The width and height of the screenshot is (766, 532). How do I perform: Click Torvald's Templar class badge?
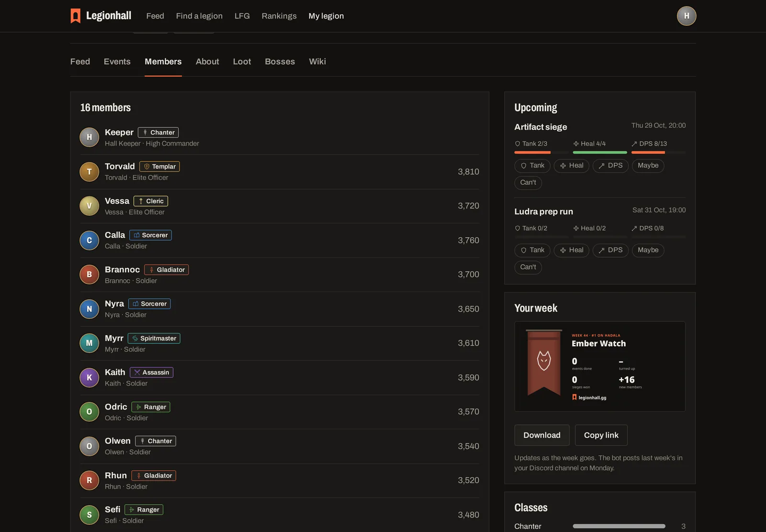(159, 167)
